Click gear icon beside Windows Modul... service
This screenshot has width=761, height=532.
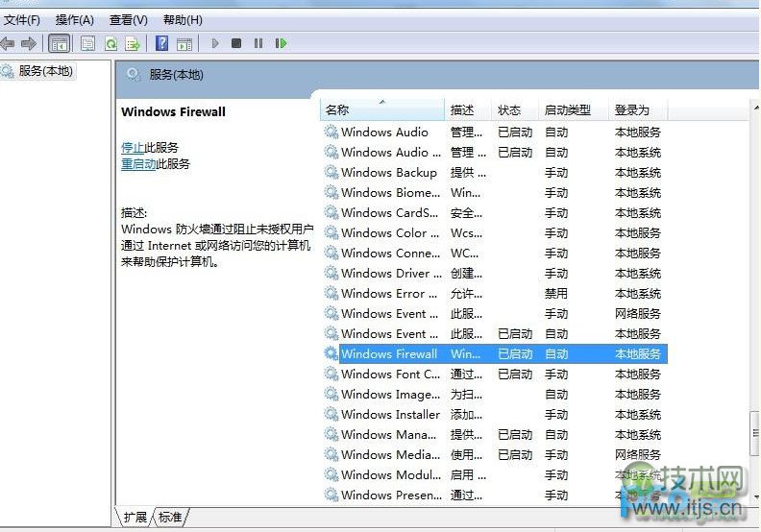pyautogui.click(x=331, y=474)
